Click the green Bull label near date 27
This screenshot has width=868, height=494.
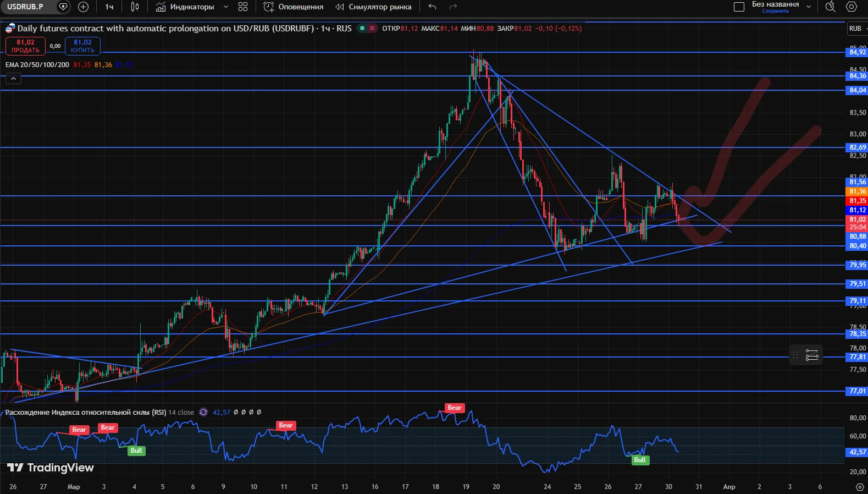pos(640,460)
